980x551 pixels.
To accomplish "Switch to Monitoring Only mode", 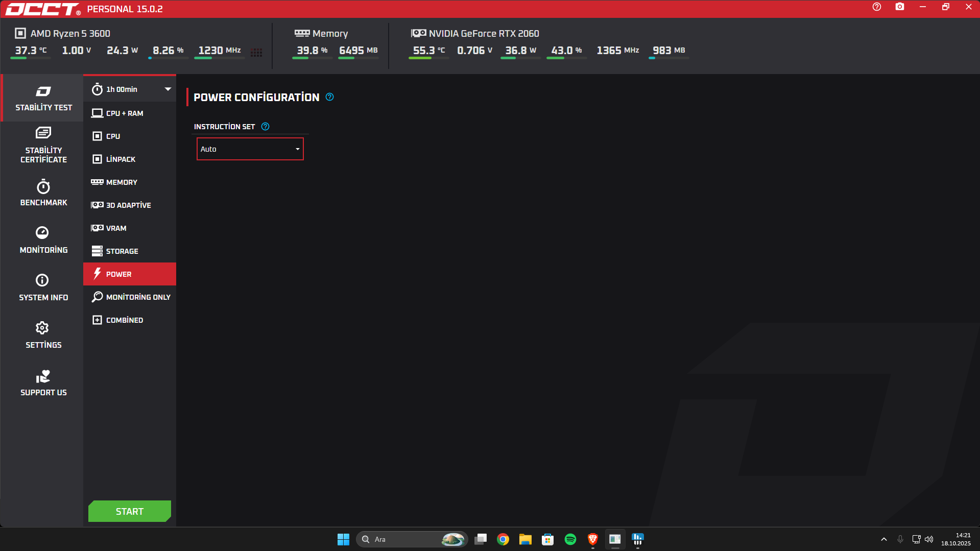I will click(x=130, y=297).
